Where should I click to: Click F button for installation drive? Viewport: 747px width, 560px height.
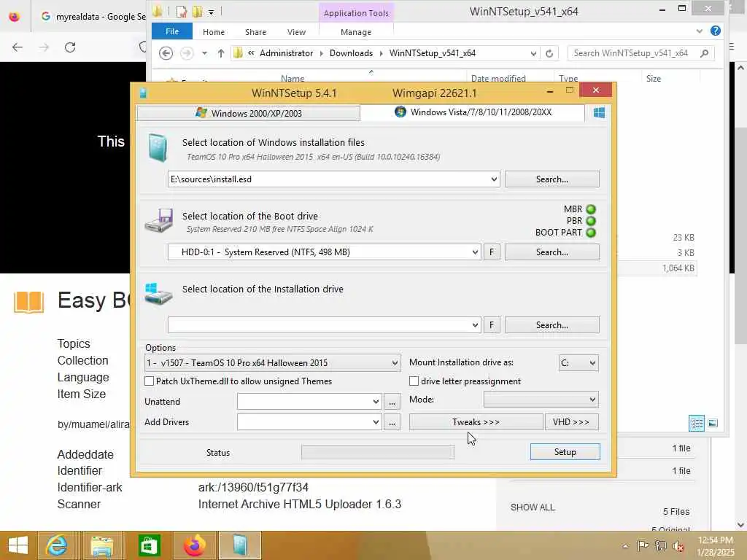coord(492,325)
